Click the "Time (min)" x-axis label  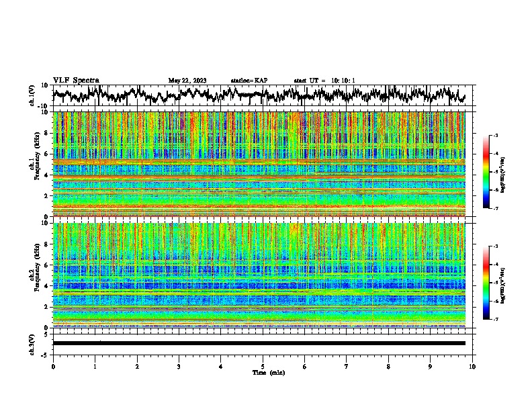pyautogui.click(x=269, y=373)
